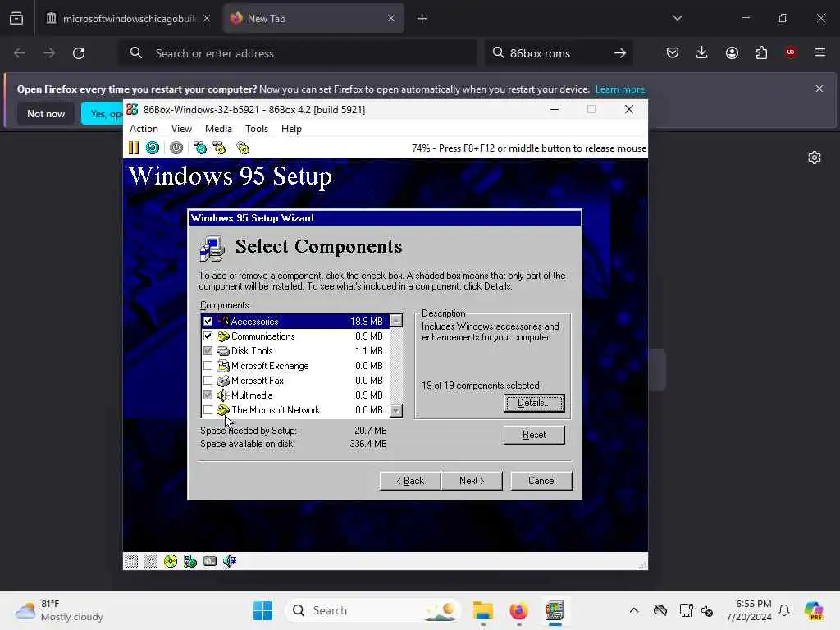
Task: Click the Details button in Description box
Action: [534, 403]
